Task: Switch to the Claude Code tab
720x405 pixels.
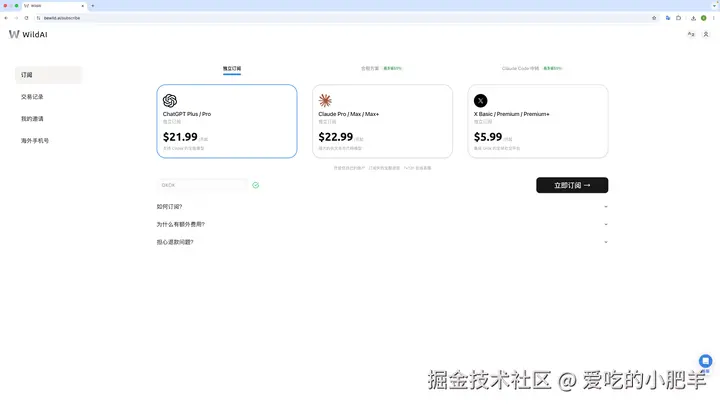Action: [532, 68]
